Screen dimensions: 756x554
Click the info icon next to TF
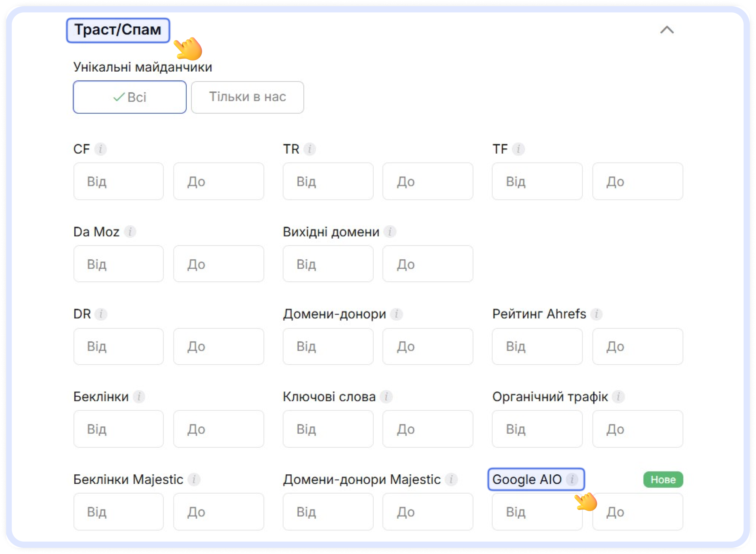click(518, 149)
